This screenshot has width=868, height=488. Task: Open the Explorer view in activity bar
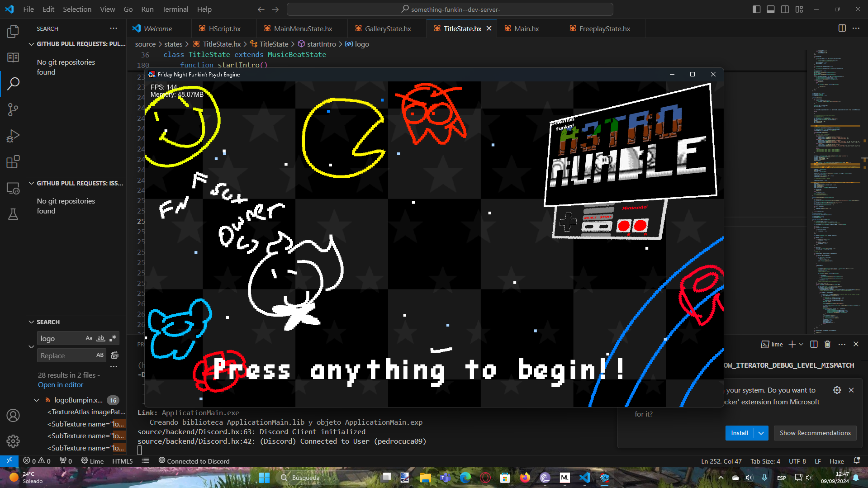13,31
